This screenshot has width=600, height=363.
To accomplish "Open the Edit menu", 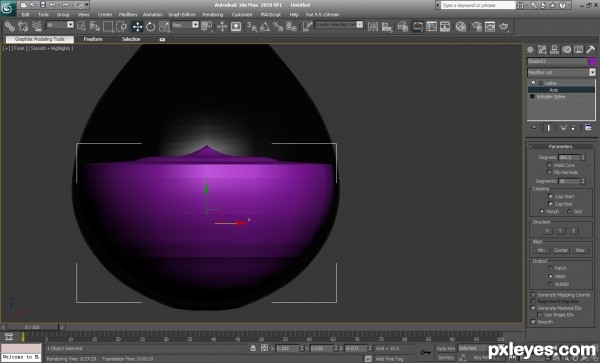I will click(x=25, y=15).
